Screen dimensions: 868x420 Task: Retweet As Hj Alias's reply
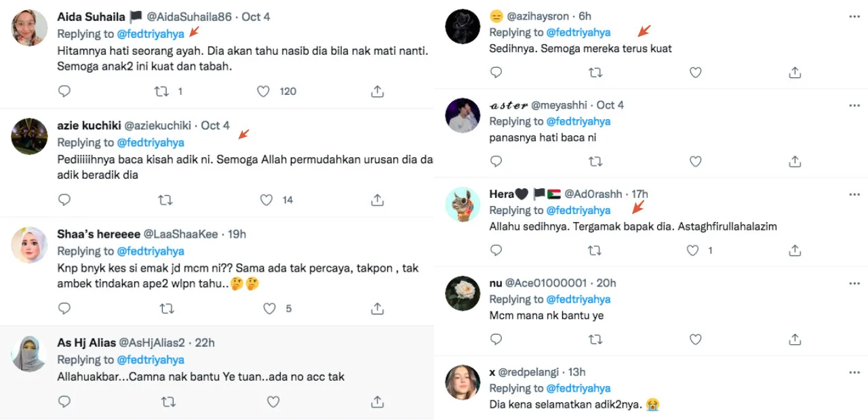167,402
